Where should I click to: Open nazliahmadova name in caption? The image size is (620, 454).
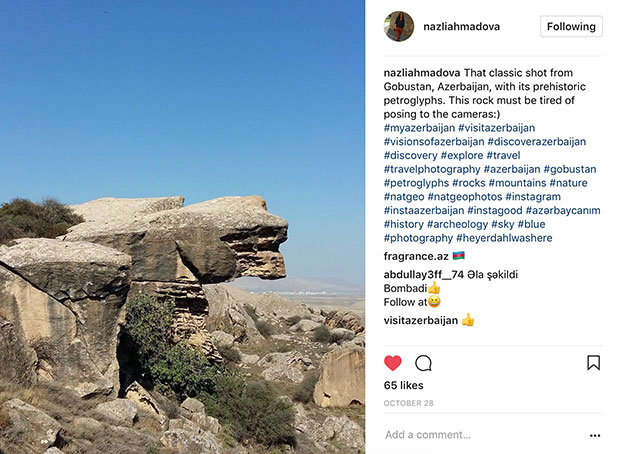click(x=422, y=73)
